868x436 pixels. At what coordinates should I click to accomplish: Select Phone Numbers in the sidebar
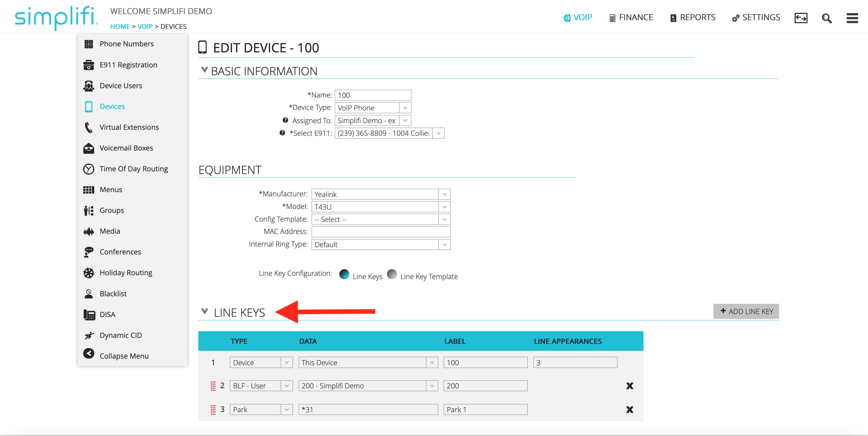(x=126, y=43)
